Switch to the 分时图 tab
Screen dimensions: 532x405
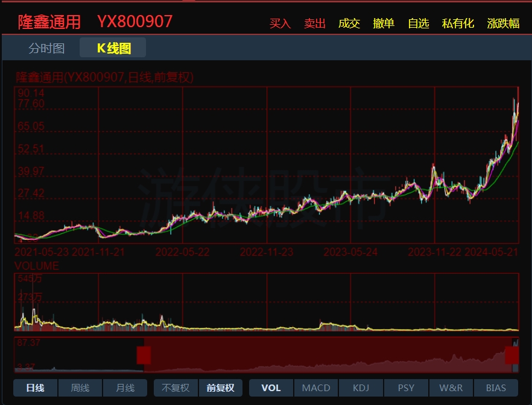click(x=46, y=48)
